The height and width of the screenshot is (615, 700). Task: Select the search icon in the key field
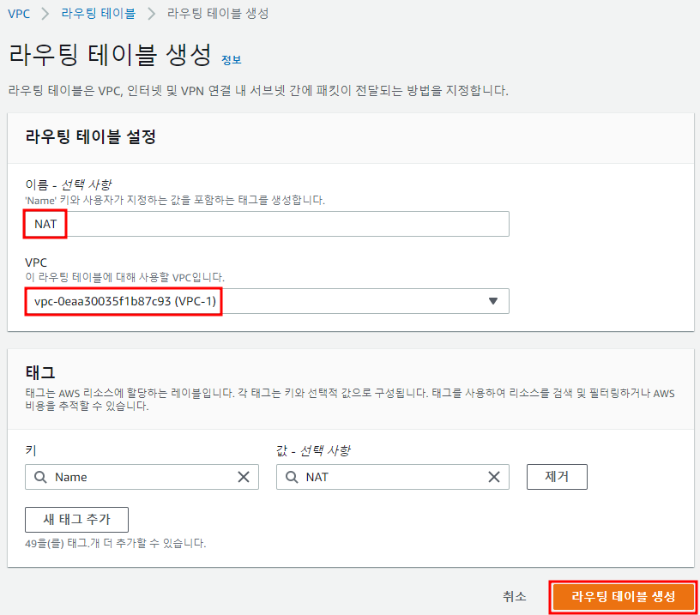coord(40,477)
